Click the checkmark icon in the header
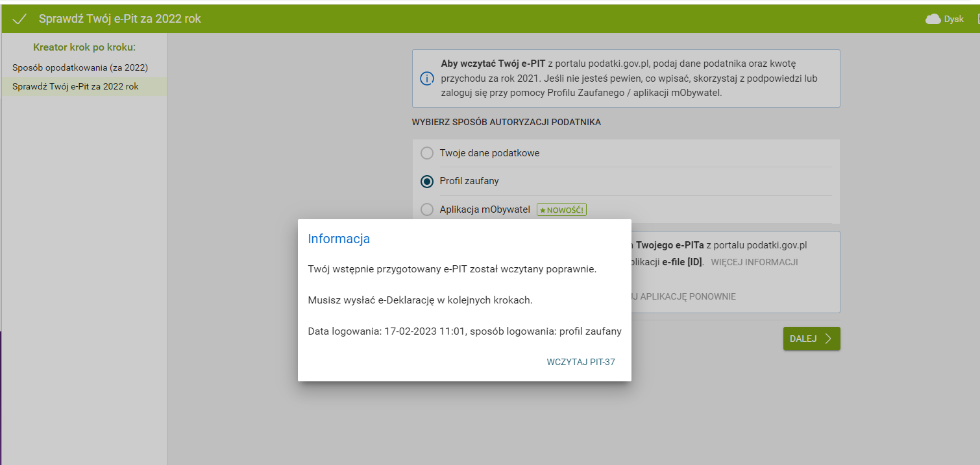This screenshot has width=980, height=465. [19, 19]
